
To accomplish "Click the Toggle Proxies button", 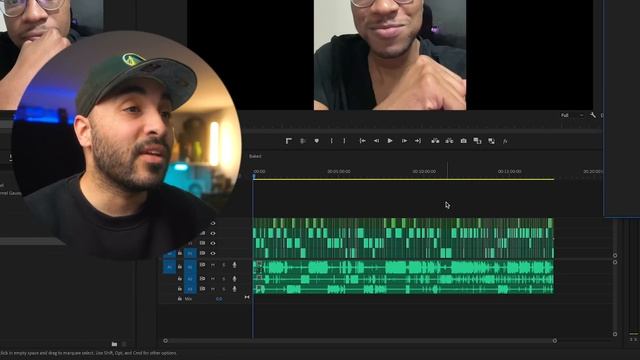I will 491,141.
